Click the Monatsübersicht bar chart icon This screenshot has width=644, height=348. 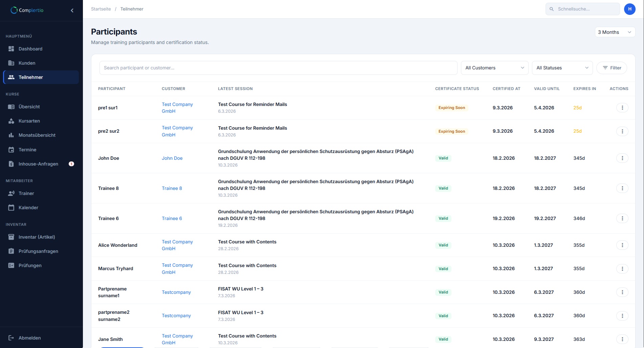[11, 135]
